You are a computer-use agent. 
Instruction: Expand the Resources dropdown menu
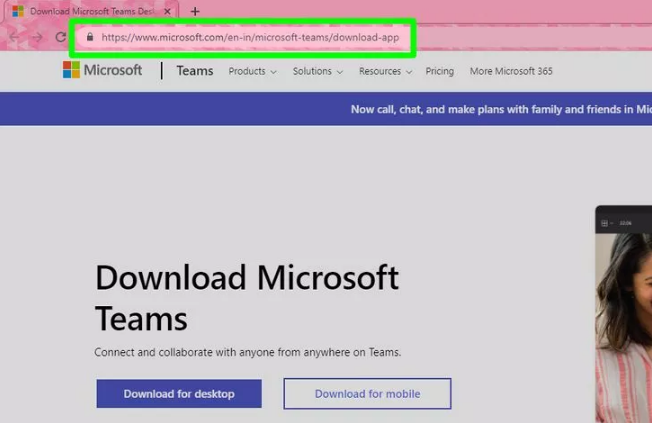point(385,71)
